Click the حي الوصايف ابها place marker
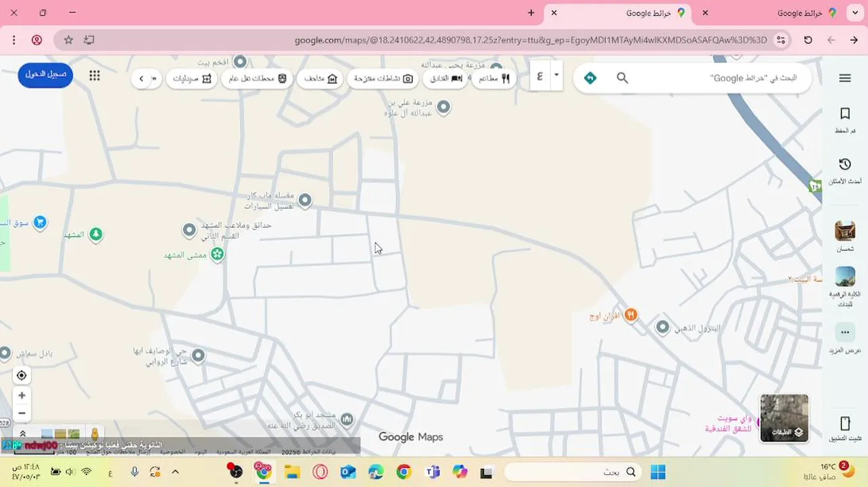 [x=198, y=355]
